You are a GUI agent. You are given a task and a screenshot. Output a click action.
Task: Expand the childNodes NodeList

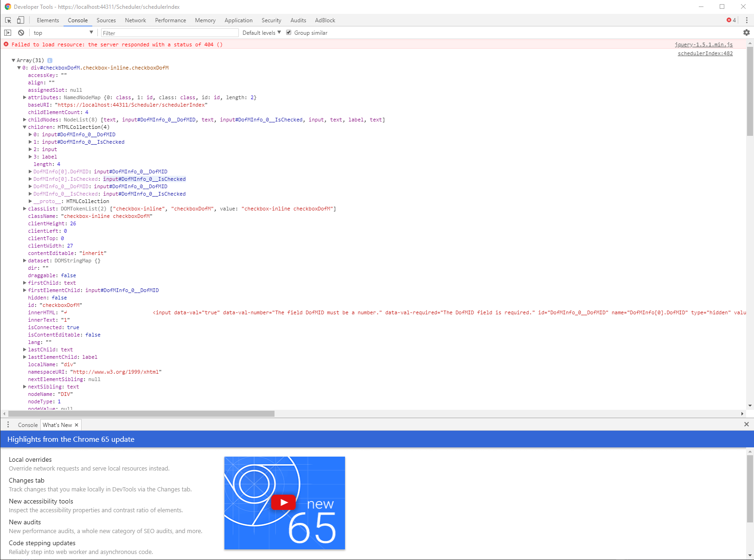25,120
